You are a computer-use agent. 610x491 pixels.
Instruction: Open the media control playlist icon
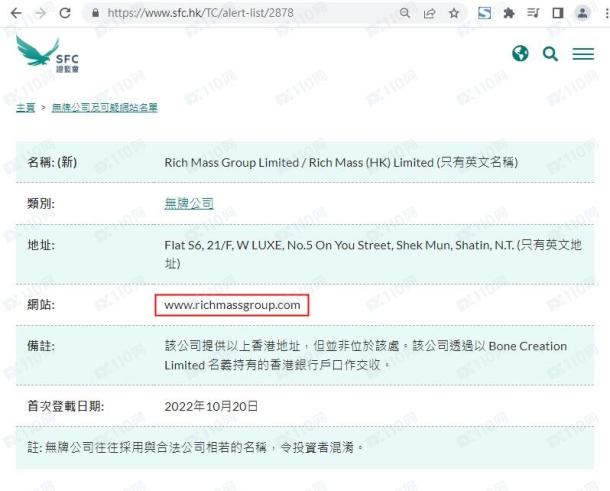point(533,13)
